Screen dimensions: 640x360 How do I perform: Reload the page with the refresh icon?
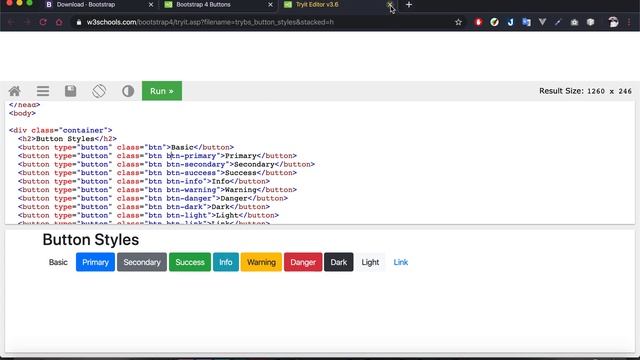[x=43, y=22]
